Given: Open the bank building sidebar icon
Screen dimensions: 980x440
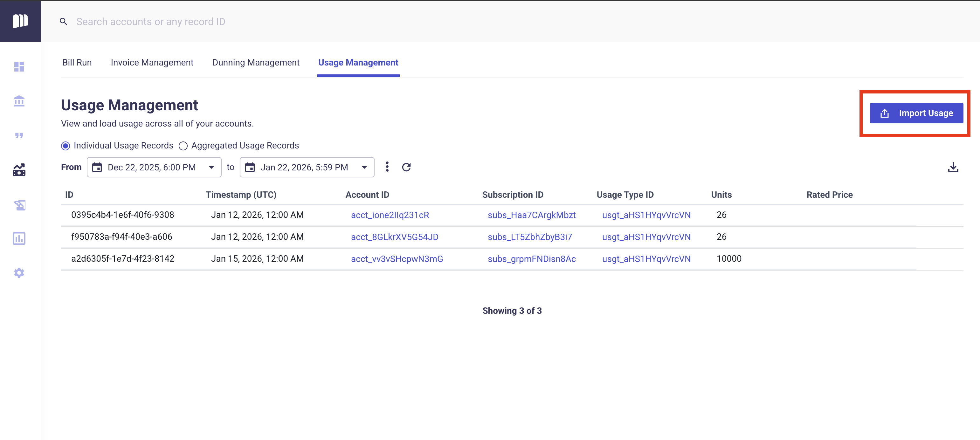Looking at the screenshot, I should click(x=19, y=101).
